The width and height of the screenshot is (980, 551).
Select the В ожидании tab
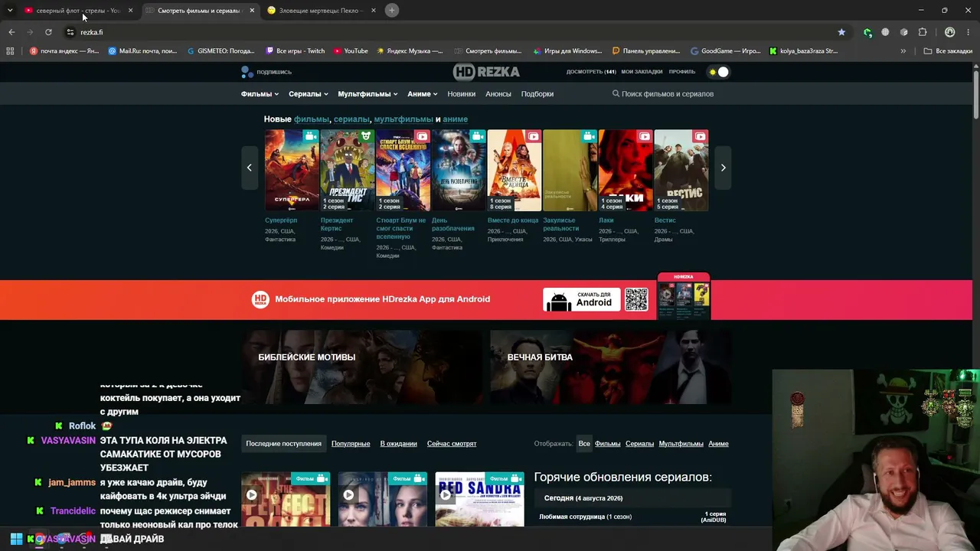coord(399,444)
